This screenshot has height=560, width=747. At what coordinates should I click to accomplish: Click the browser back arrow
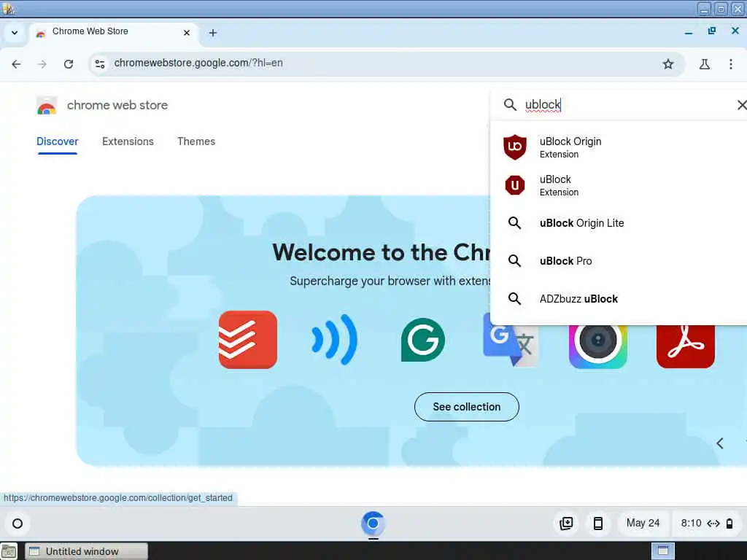click(16, 64)
